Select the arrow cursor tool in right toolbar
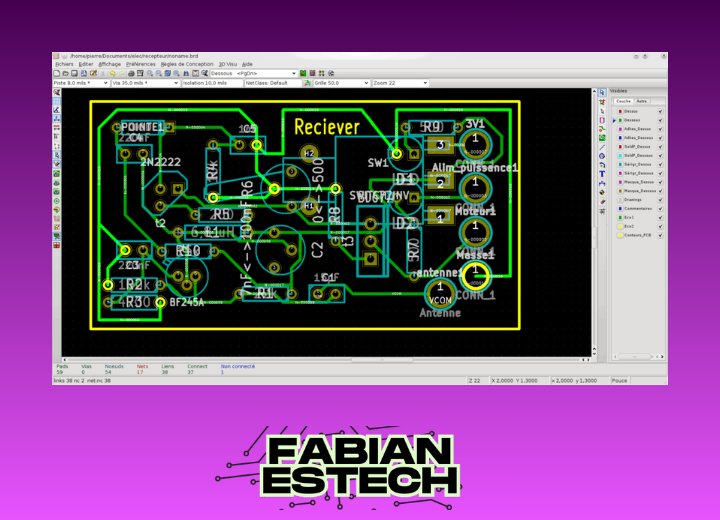Image resolution: width=720 pixels, height=520 pixels. click(602, 92)
